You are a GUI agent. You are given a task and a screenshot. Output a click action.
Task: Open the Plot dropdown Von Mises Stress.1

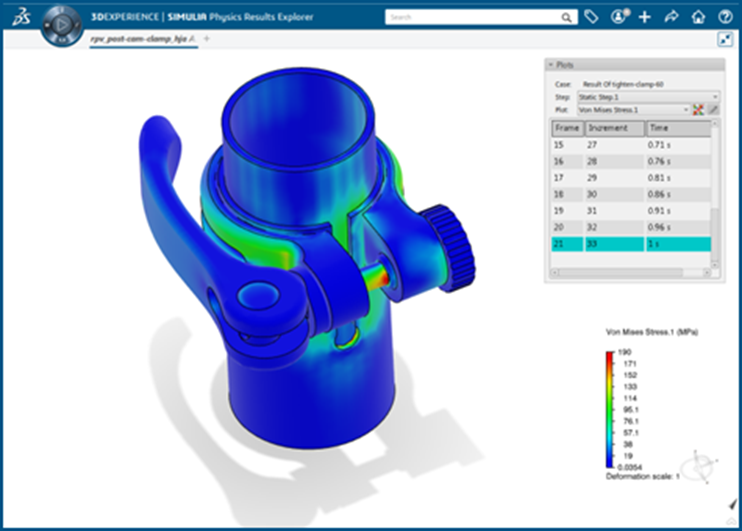point(633,110)
